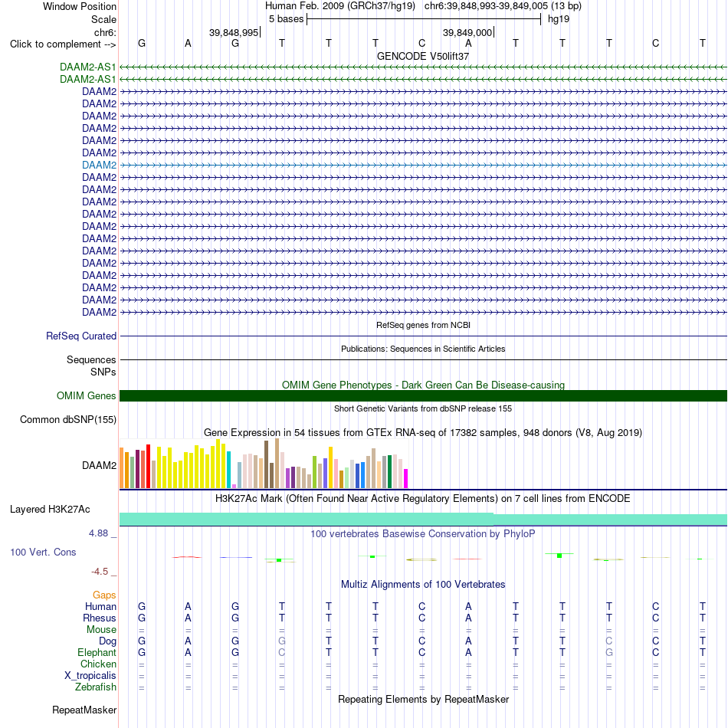The width and height of the screenshot is (728, 728).
Task: Select the Mouse alignment row label
Action: tap(101, 630)
